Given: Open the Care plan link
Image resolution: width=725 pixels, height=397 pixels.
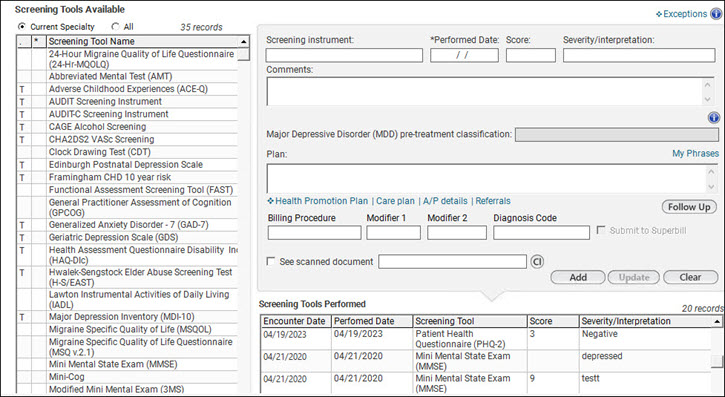Looking at the screenshot, I should [395, 201].
